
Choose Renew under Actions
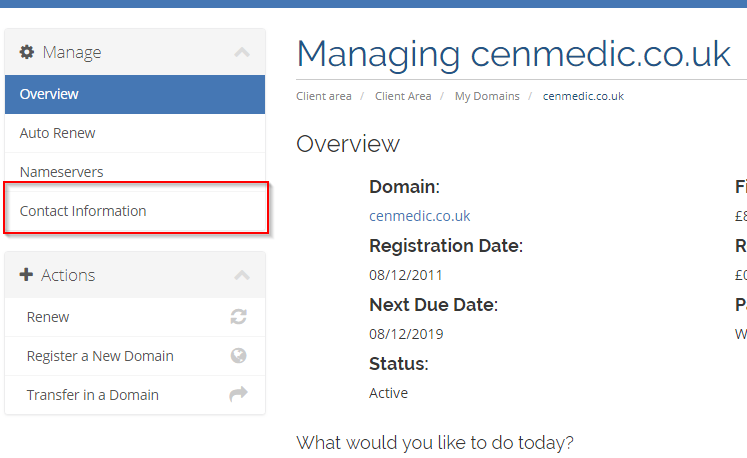[135, 317]
